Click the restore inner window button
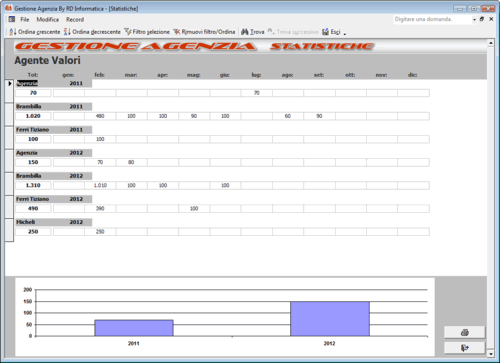The image size is (500, 363). pyautogui.click(x=482, y=19)
